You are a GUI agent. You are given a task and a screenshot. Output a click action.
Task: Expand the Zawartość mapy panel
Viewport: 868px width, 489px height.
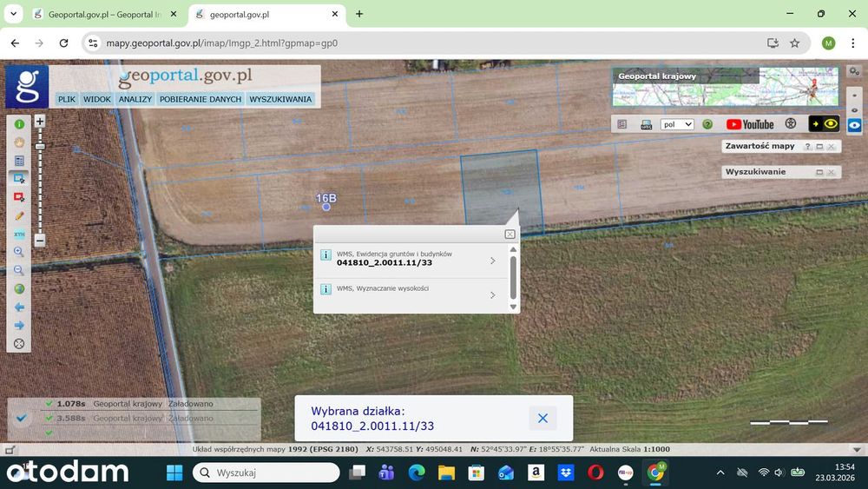click(820, 146)
